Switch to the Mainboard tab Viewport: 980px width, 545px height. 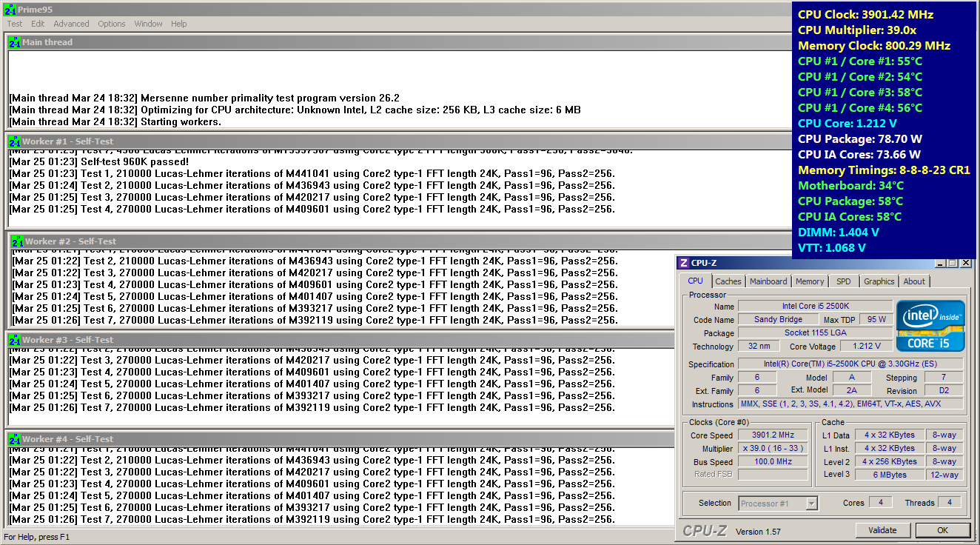[x=768, y=281]
